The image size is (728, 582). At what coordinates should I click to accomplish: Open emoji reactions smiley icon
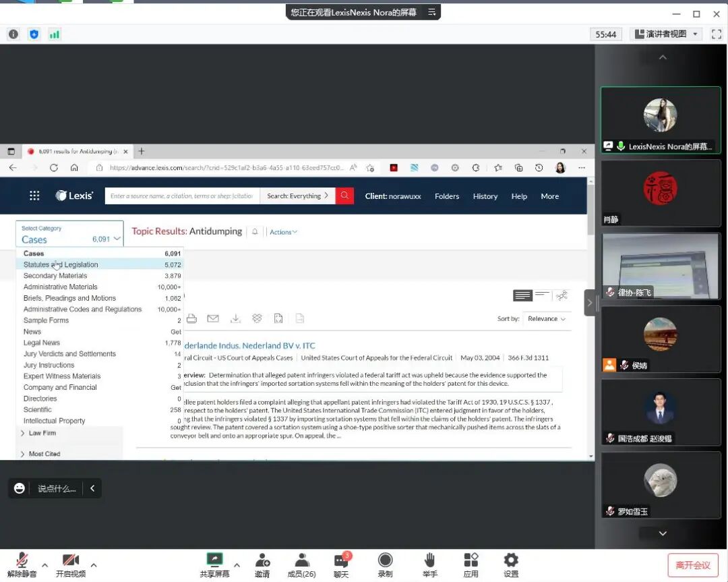[20, 488]
